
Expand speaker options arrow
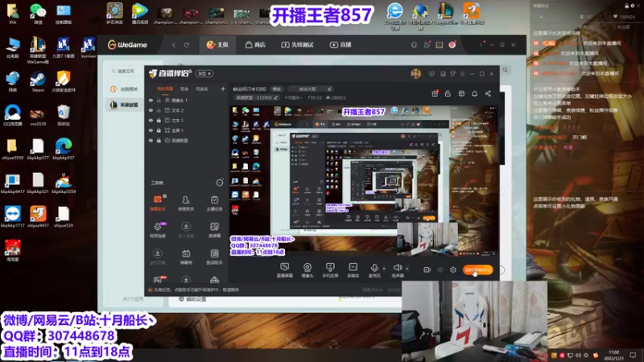tap(407, 269)
